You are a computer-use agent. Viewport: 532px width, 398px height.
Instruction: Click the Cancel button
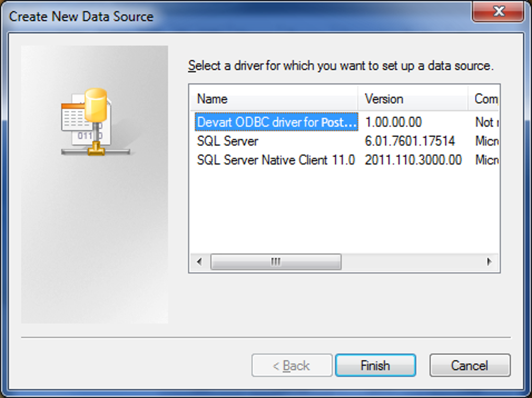point(469,365)
